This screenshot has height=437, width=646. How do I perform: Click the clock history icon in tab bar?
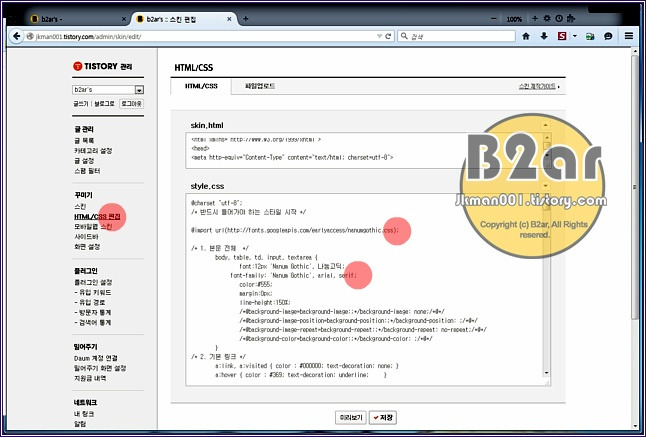point(559,19)
